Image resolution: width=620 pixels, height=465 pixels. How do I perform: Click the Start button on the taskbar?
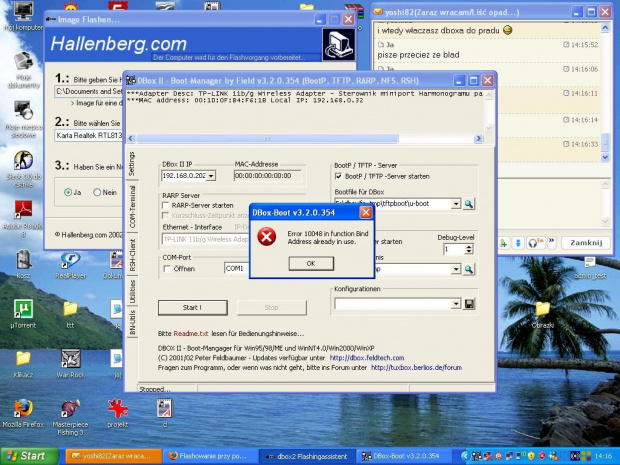[x=30, y=456]
